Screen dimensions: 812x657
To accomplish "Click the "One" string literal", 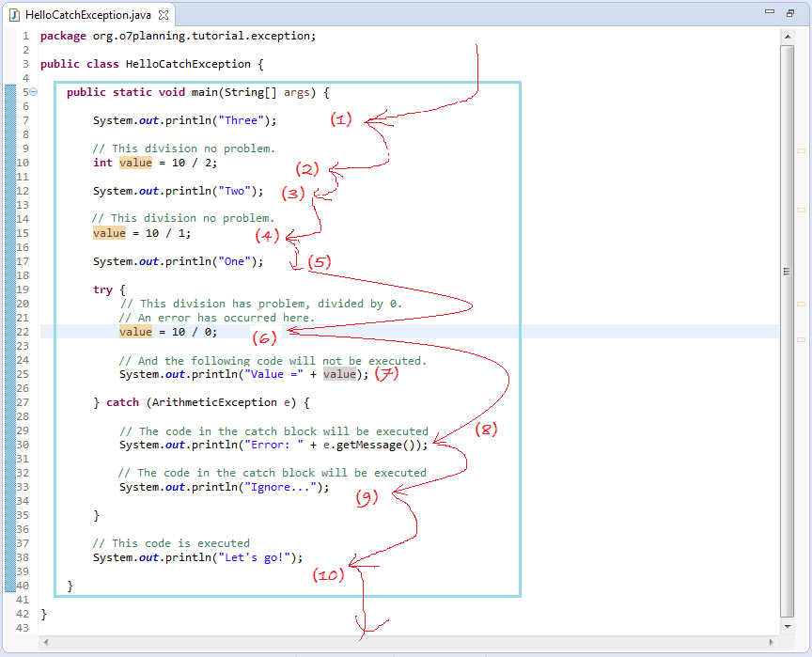I will click(234, 261).
